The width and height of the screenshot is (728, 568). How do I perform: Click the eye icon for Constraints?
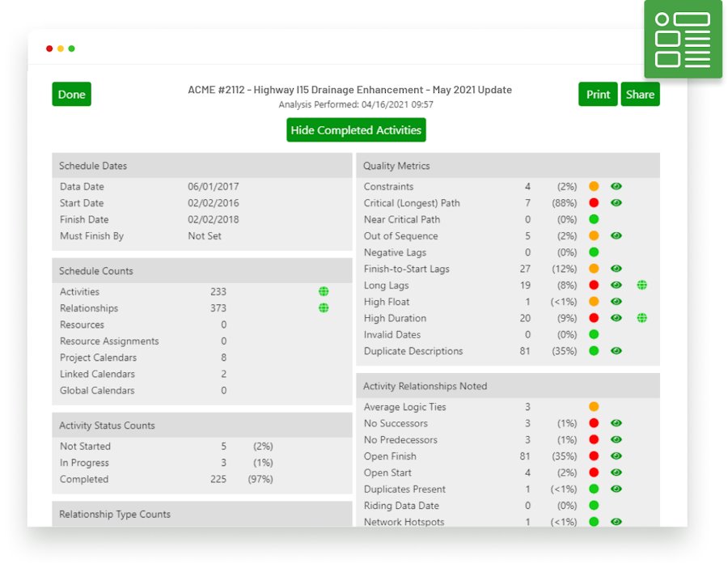pyautogui.click(x=616, y=186)
